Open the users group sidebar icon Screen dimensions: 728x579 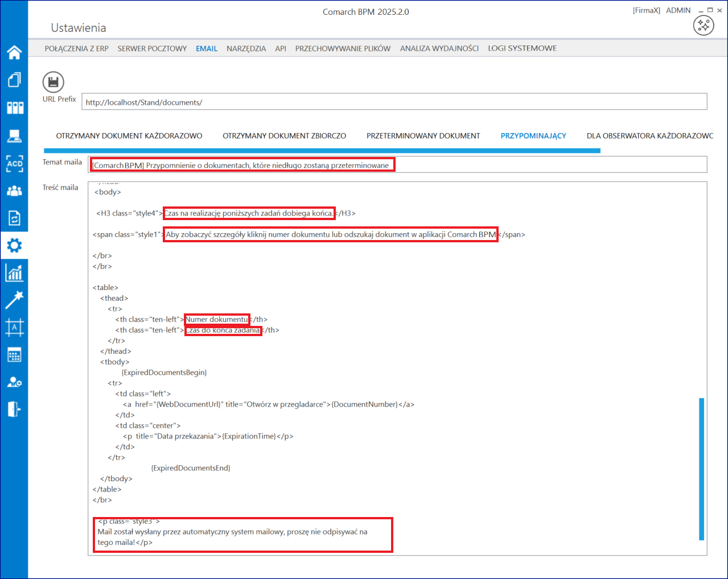pyautogui.click(x=14, y=191)
